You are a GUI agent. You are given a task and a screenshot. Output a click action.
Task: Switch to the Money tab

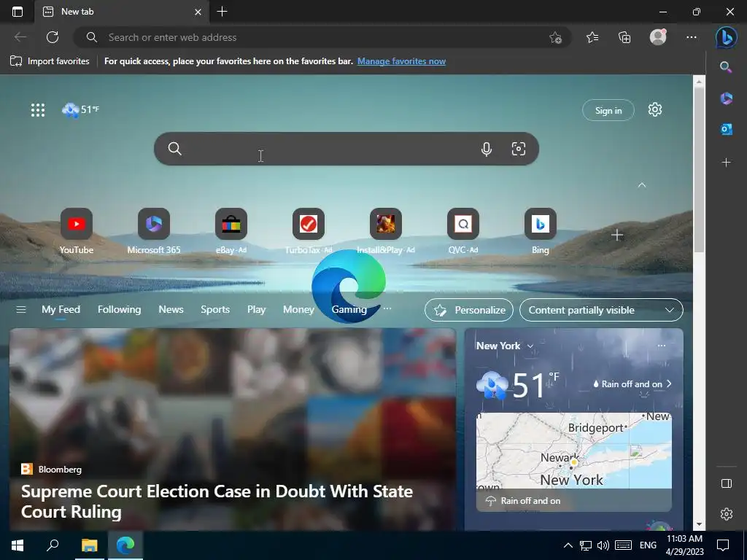[298, 309]
